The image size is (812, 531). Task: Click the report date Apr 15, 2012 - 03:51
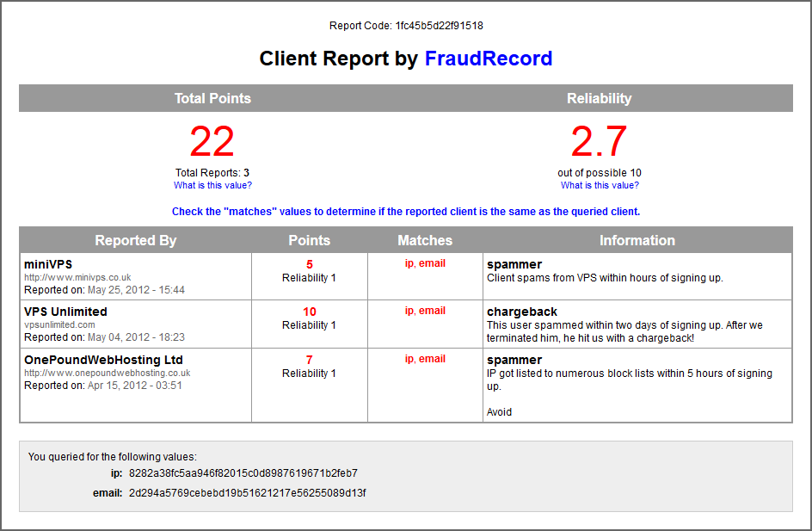pyautogui.click(x=135, y=386)
